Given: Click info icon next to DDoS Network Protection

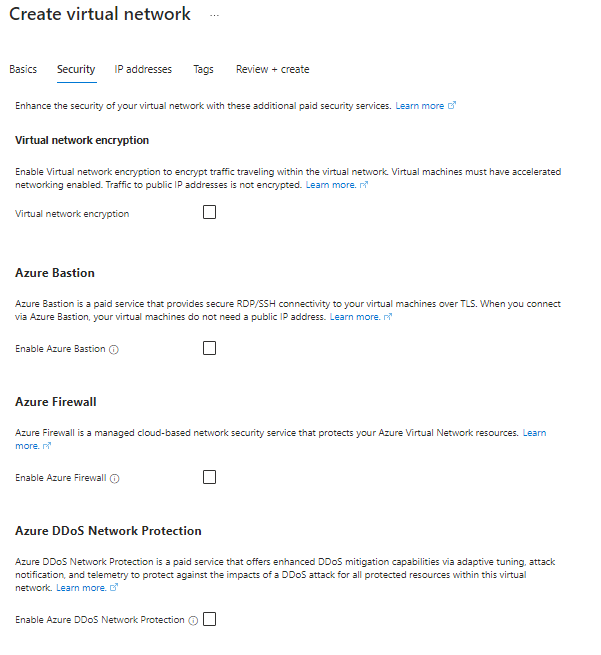Looking at the screenshot, I should tap(193, 620).
